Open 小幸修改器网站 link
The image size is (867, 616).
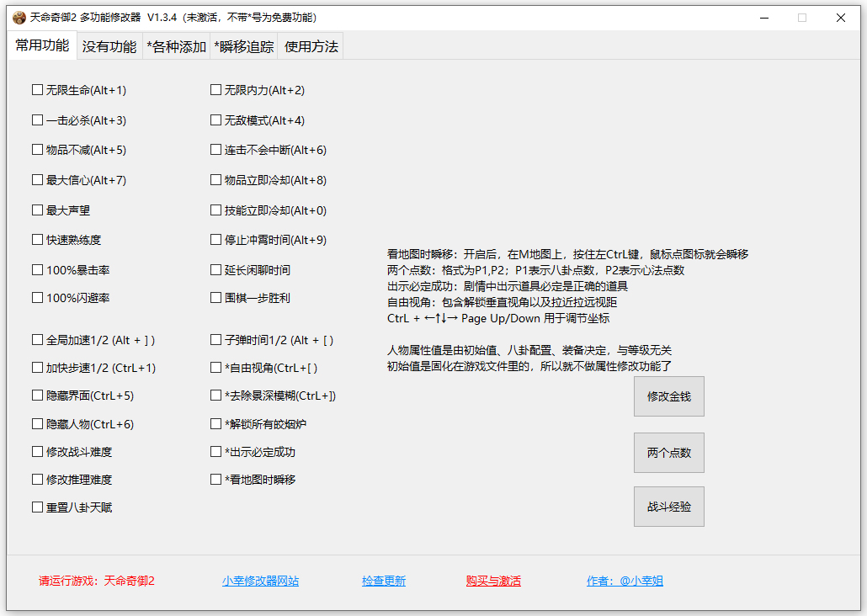click(260, 581)
